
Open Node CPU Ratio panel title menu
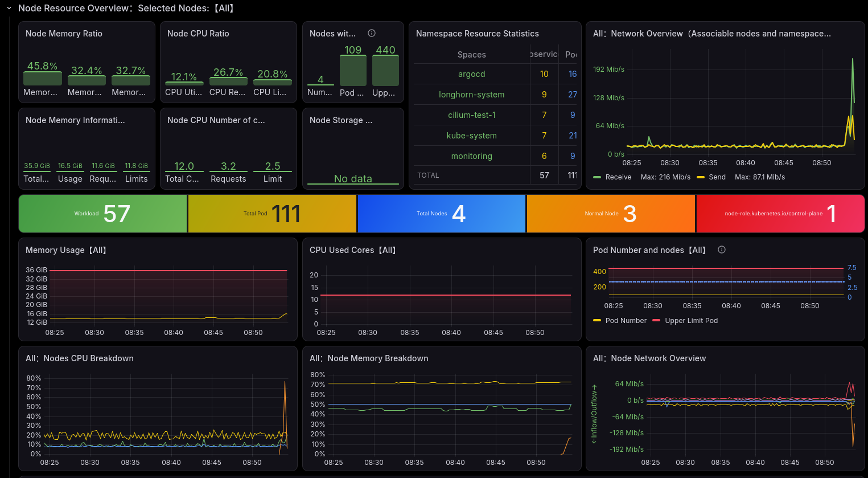pyautogui.click(x=198, y=34)
